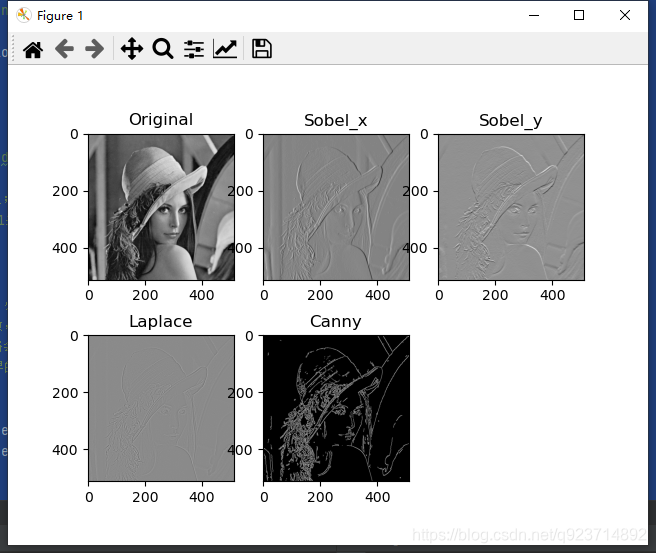The width and height of the screenshot is (656, 553).
Task: Click the "Sobel_x" subplot title
Action: click(336, 120)
